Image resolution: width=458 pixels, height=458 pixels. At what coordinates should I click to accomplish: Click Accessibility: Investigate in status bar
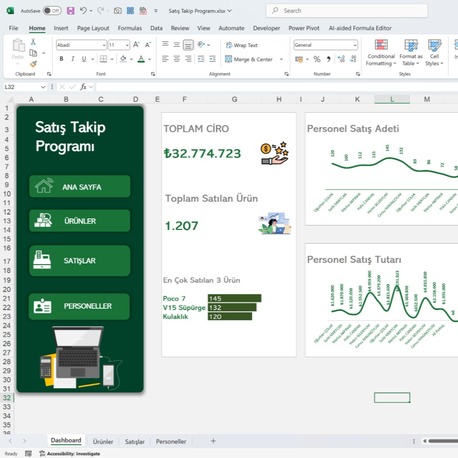70,454
